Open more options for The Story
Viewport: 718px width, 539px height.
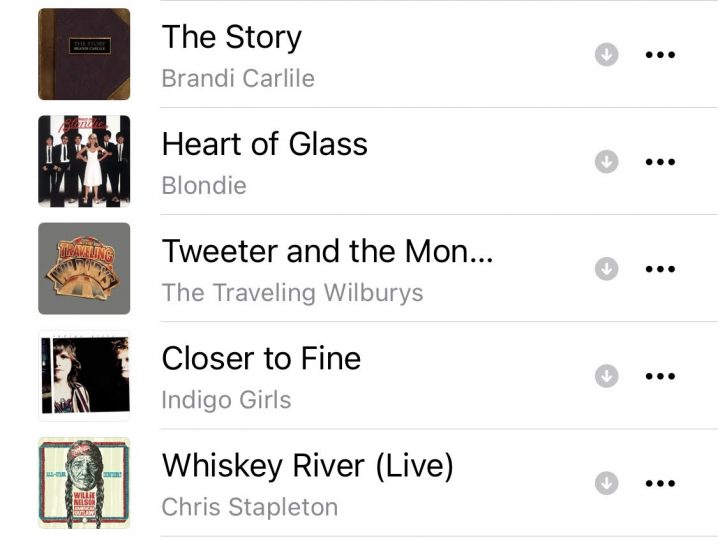click(660, 54)
